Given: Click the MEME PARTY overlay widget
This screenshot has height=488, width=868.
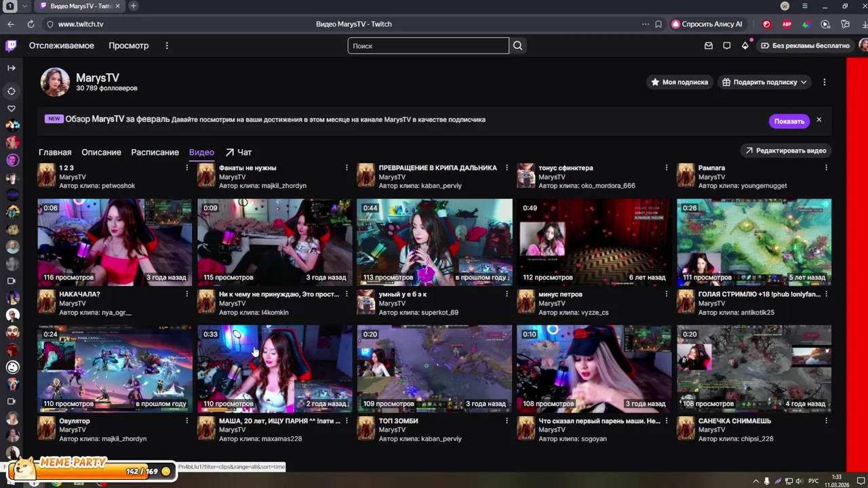Looking at the screenshot, I should [x=93, y=468].
